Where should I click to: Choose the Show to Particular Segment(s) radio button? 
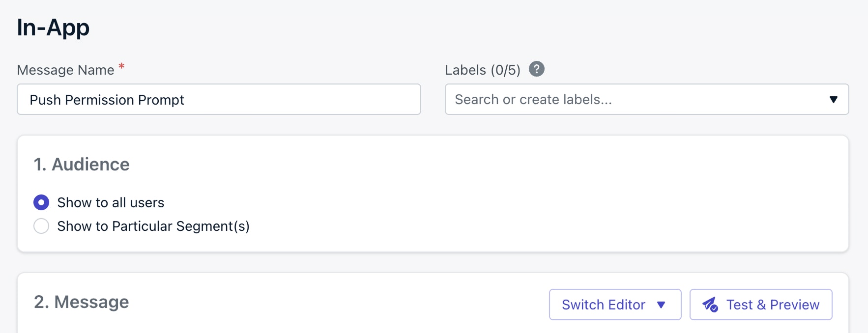pos(41,226)
